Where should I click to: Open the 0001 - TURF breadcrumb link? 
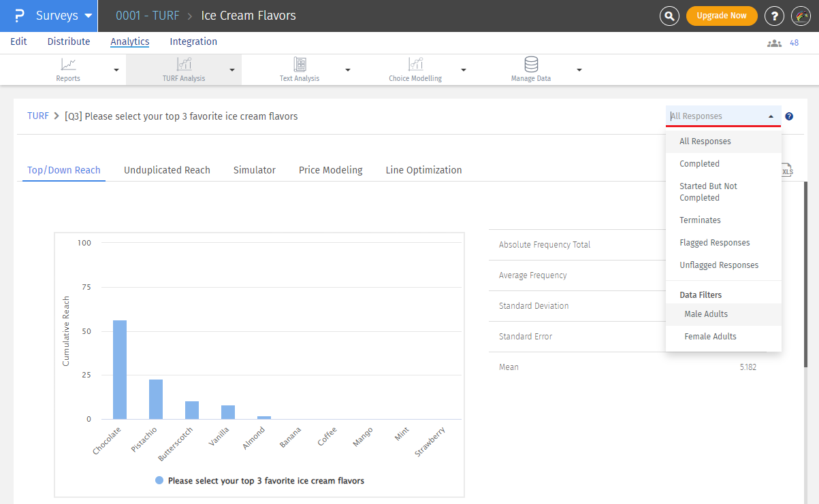click(x=147, y=16)
